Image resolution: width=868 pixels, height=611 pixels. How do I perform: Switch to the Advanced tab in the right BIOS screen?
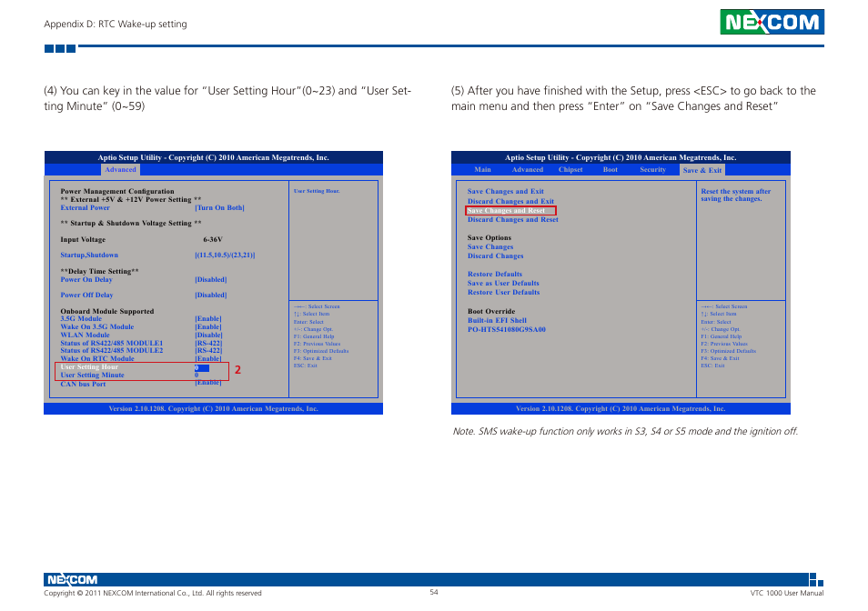point(527,170)
